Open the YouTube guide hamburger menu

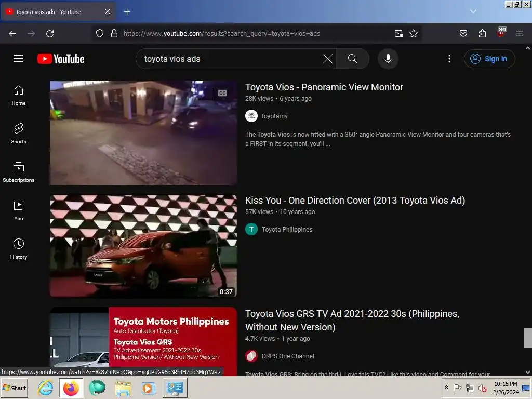tap(19, 59)
